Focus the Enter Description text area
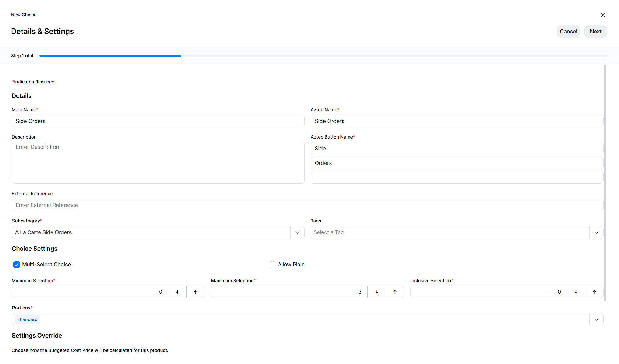 click(x=158, y=163)
